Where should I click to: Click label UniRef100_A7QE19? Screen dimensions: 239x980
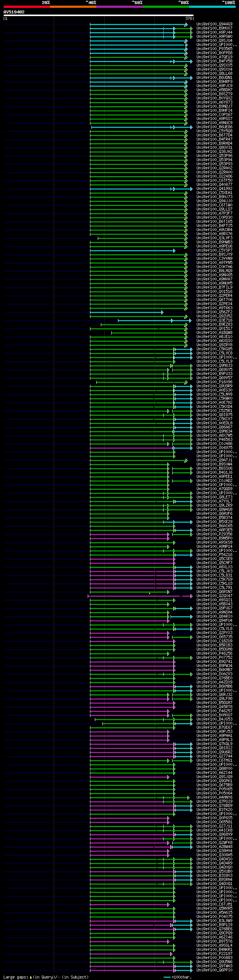[214, 57]
